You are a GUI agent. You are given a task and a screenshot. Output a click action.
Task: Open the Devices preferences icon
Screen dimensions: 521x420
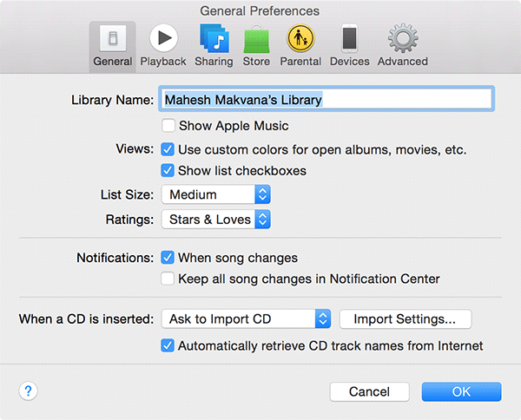(349, 40)
